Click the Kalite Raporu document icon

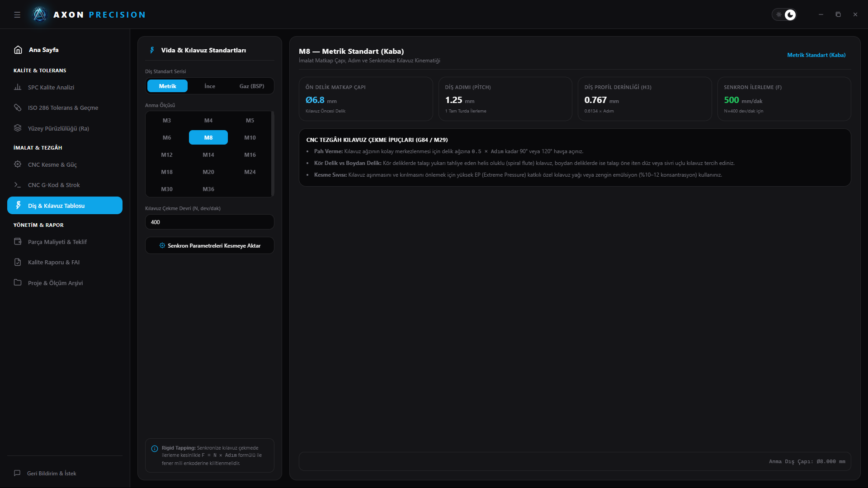click(x=18, y=262)
